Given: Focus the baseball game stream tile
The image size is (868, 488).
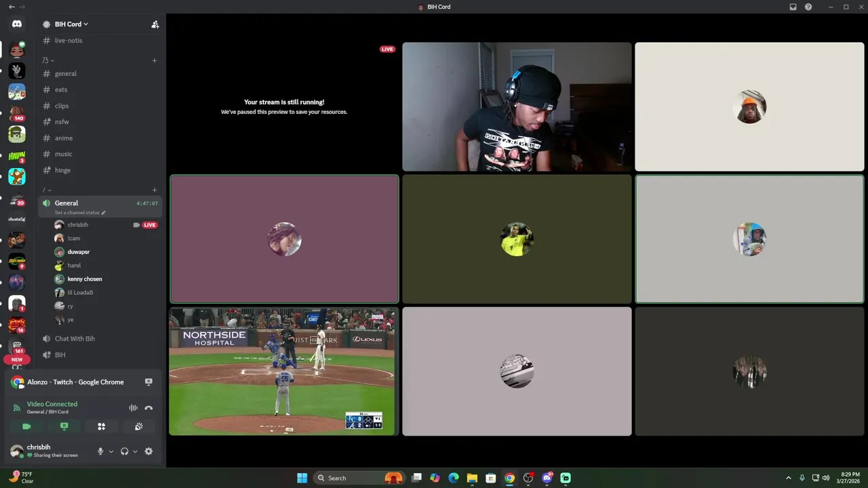Looking at the screenshot, I should click(x=283, y=371).
